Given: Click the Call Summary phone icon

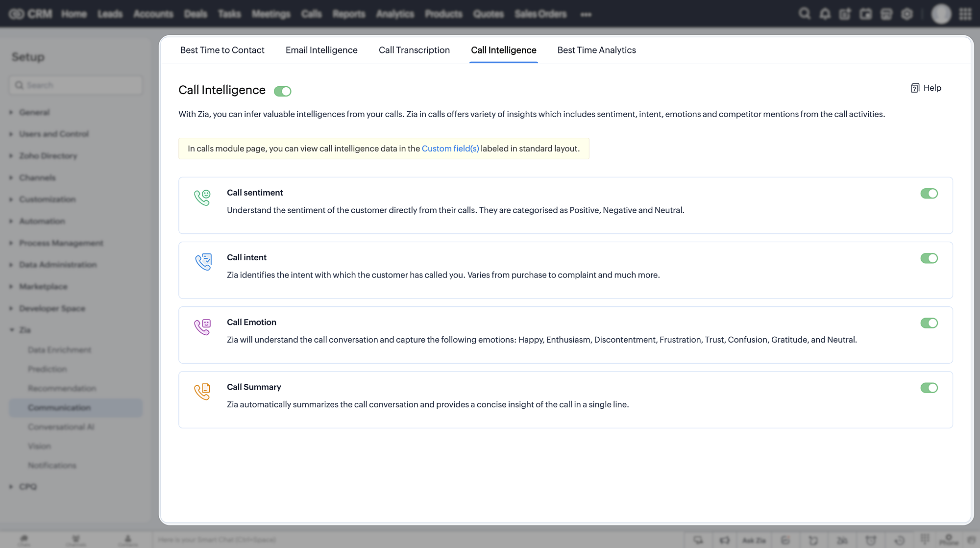Looking at the screenshot, I should click(202, 391).
